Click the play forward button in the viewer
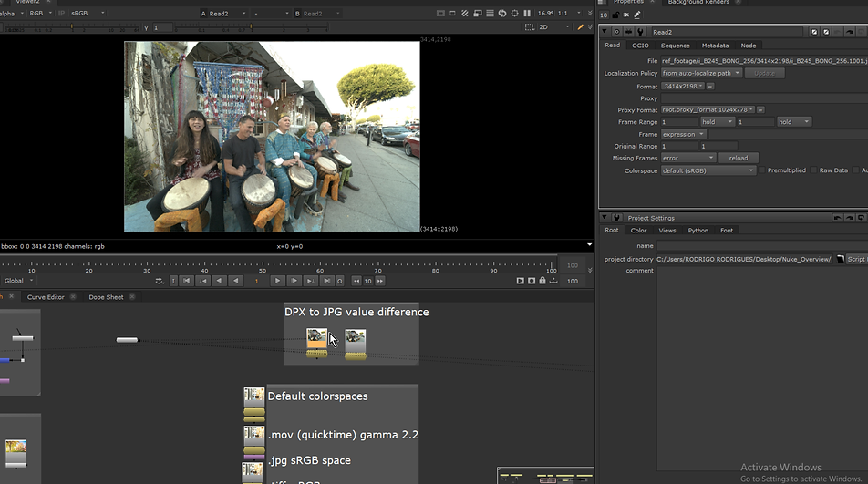 (277, 281)
